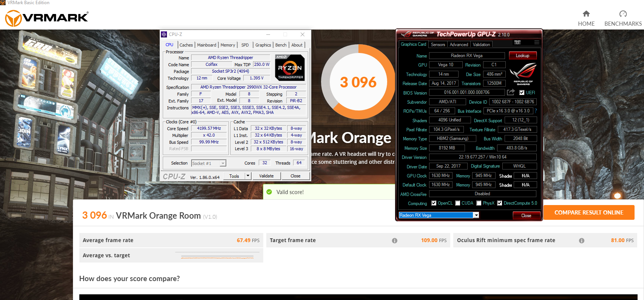Switch to the About tab in CPU-Z

pyautogui.click(x=297, y=45)
